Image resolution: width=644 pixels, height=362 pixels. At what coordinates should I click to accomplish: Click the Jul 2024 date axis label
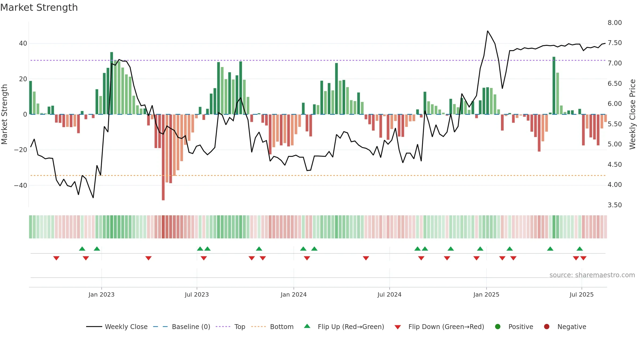(389, 294)
